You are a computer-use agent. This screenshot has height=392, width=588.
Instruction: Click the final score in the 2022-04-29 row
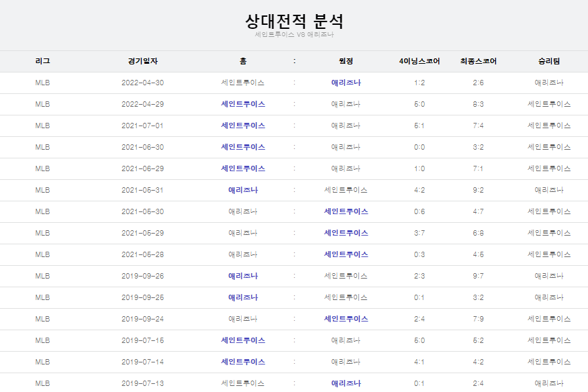click(478, 104)
